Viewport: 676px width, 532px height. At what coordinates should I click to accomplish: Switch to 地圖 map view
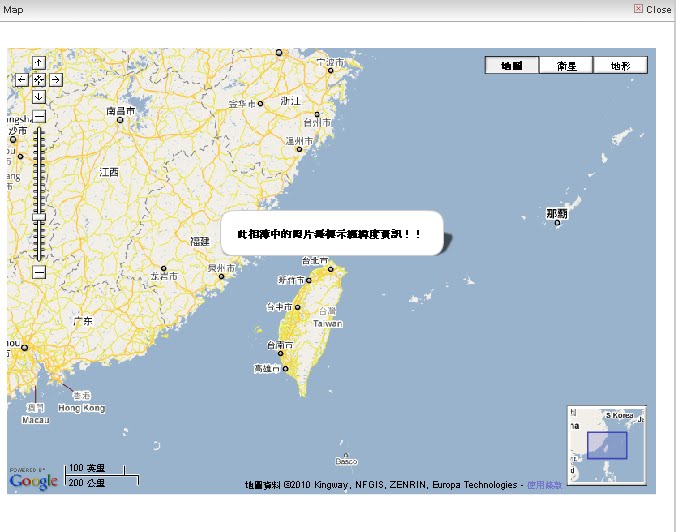click(512, 66)
